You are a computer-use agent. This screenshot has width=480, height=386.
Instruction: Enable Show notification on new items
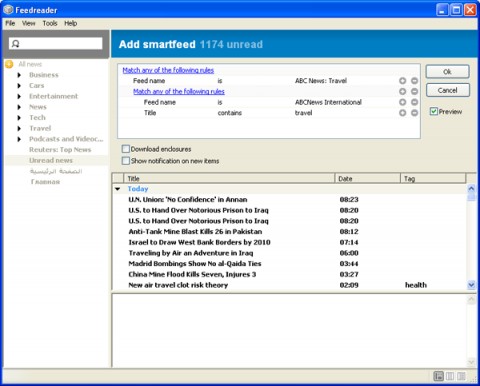(126, 161)
